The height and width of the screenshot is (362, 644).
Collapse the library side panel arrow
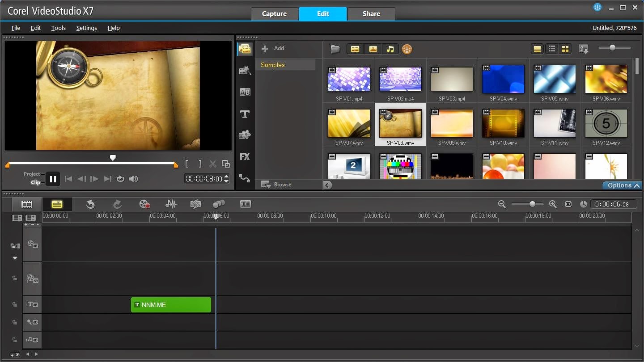(x=328, y=185)
